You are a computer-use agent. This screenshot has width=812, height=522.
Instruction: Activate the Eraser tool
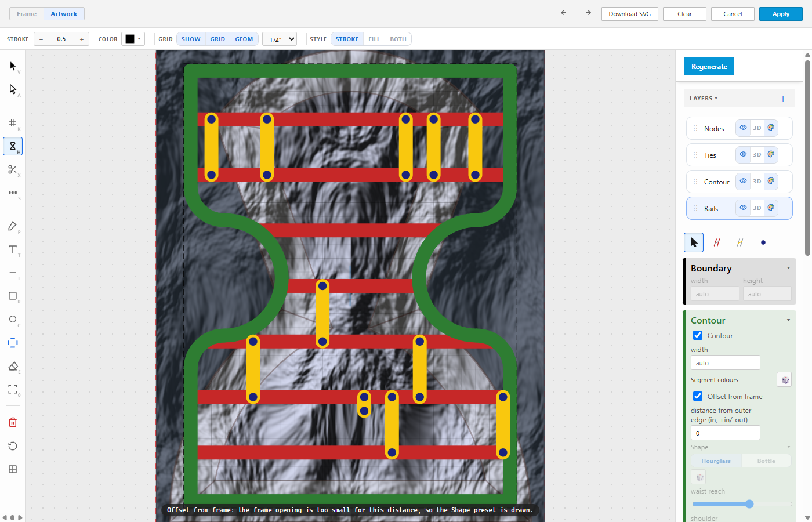pyautogui.click(x=13, y=366)
